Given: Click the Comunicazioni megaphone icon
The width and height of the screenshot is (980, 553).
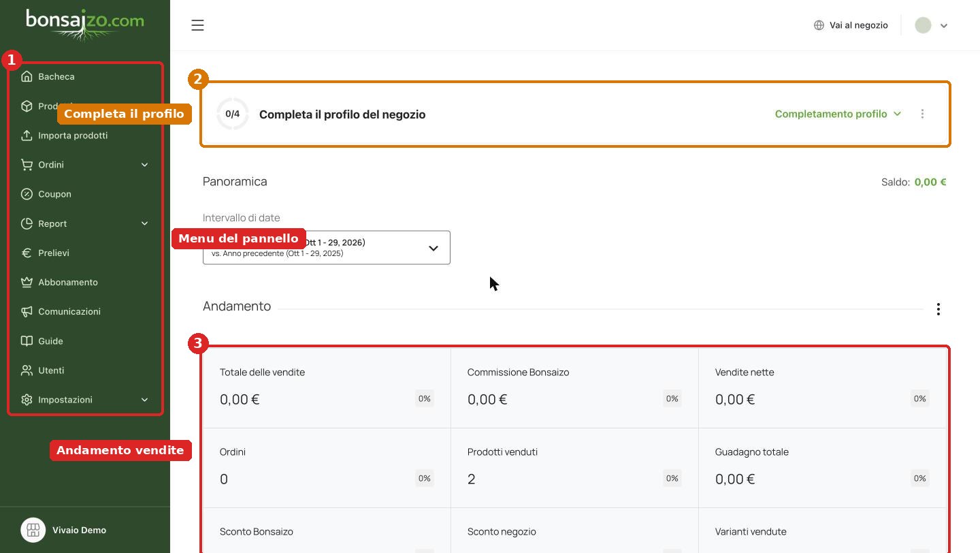Looking at the screenshot, I should [x=27, y=311].
